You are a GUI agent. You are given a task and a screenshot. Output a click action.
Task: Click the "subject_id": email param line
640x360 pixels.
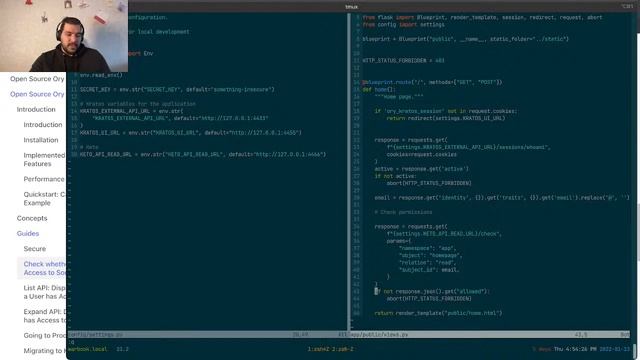coord(429,270)
